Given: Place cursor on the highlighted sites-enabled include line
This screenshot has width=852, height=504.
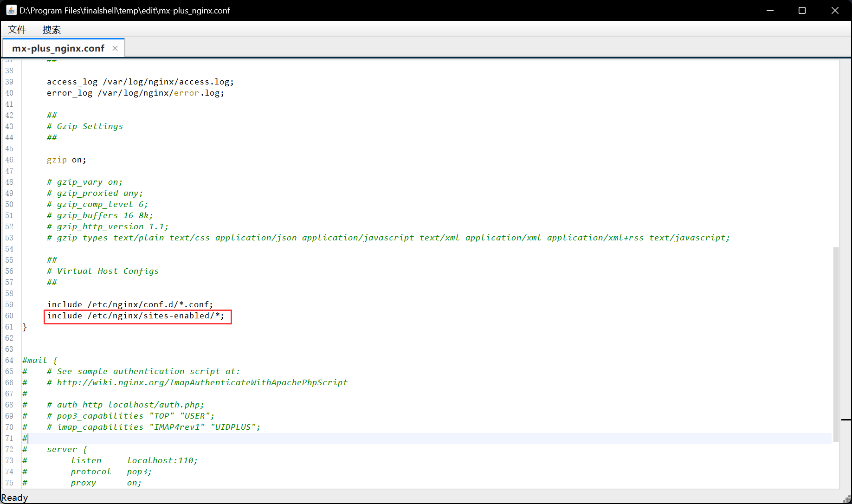Looking at the screenshot, I should [135, 316].
